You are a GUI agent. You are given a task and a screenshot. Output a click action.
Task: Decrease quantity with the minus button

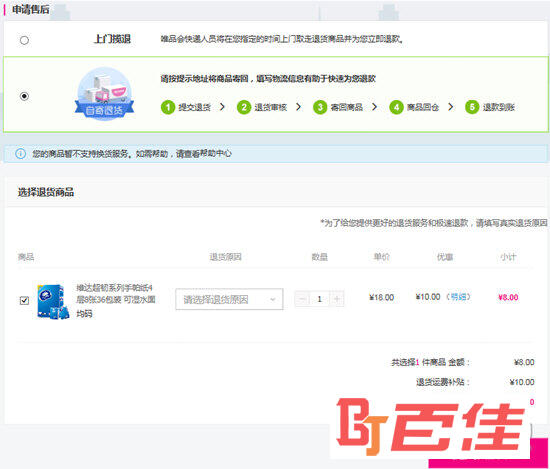point(302,299)
